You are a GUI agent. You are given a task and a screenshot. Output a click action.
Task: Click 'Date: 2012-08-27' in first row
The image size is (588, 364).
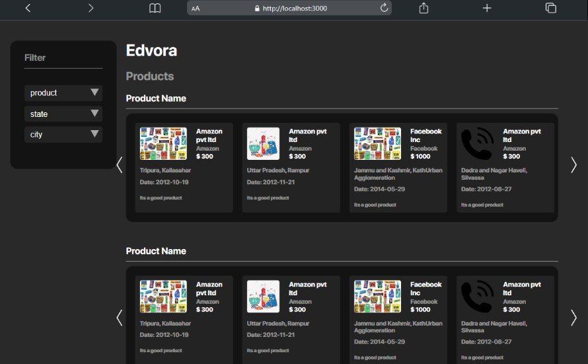coord(486,189)
